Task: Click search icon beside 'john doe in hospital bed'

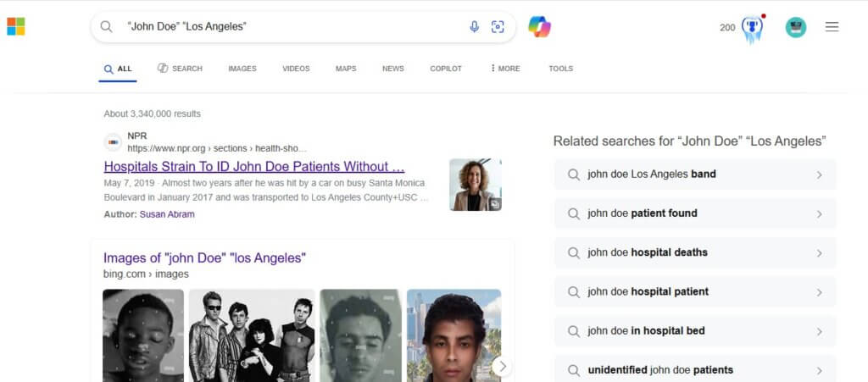Action: point(574,332)
